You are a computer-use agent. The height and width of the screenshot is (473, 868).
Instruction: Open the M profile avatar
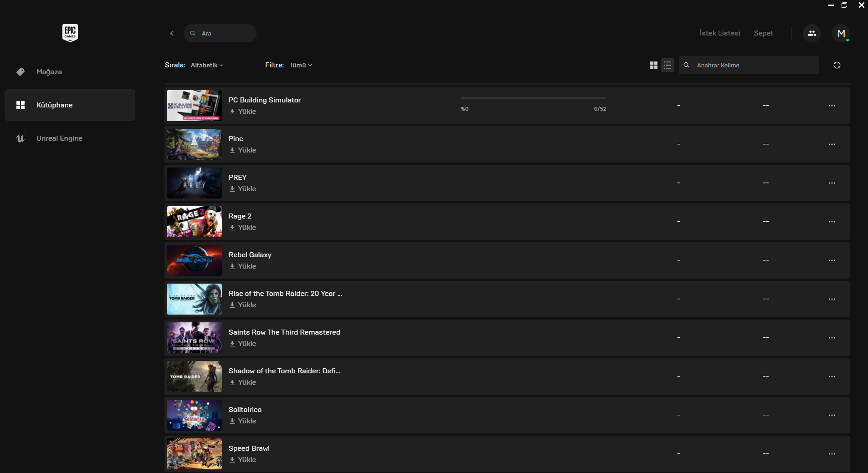(x=841, y=33)
